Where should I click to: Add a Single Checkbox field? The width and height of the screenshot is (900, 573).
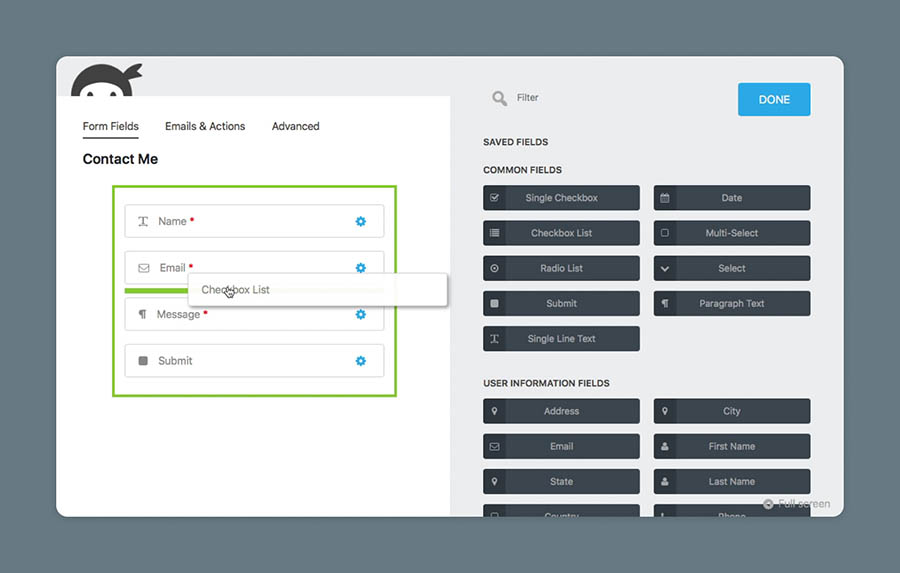(x=561, y=198)
